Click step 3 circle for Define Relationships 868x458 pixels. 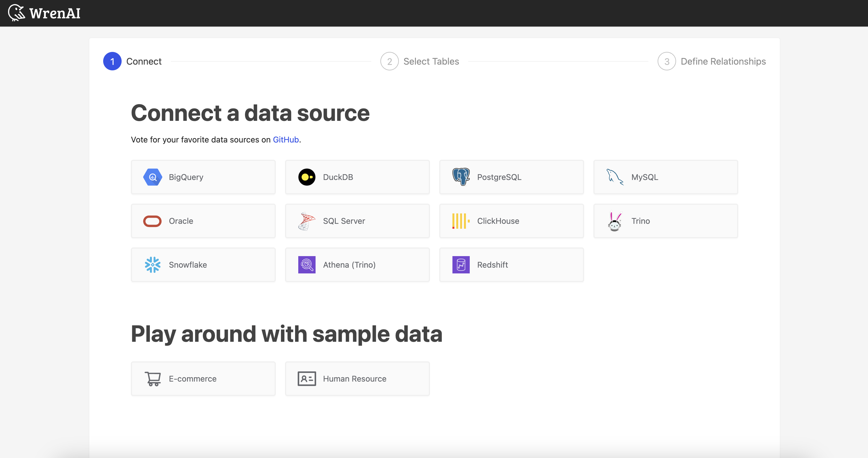coord(667,61)
